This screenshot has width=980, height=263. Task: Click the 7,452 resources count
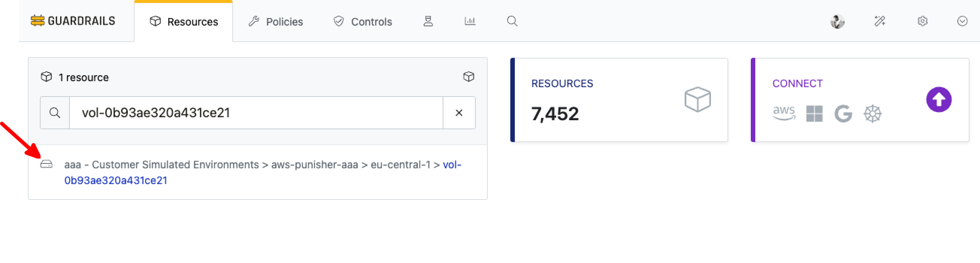point(555,114)
